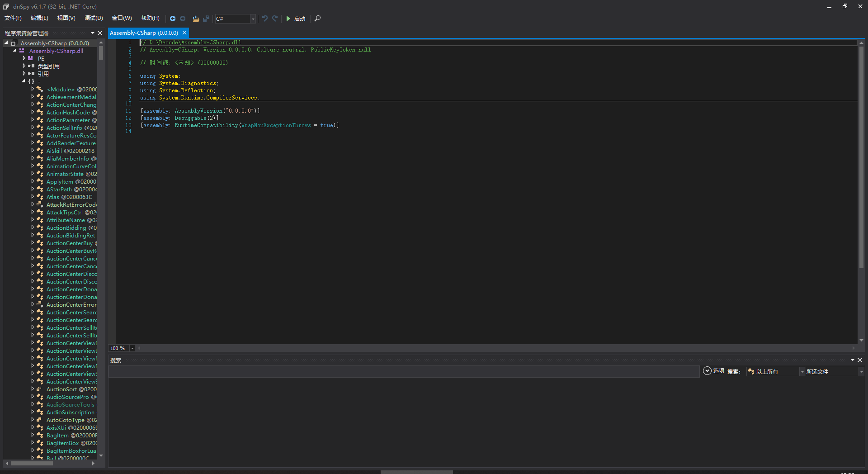Click the Atlas class icon

(40, 197)
